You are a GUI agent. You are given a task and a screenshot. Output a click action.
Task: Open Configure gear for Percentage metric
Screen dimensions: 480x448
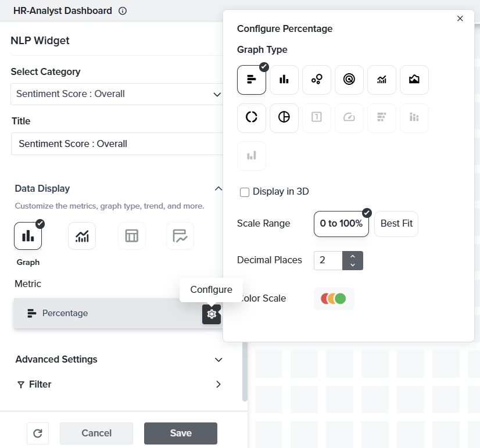[x=212, y=314]
